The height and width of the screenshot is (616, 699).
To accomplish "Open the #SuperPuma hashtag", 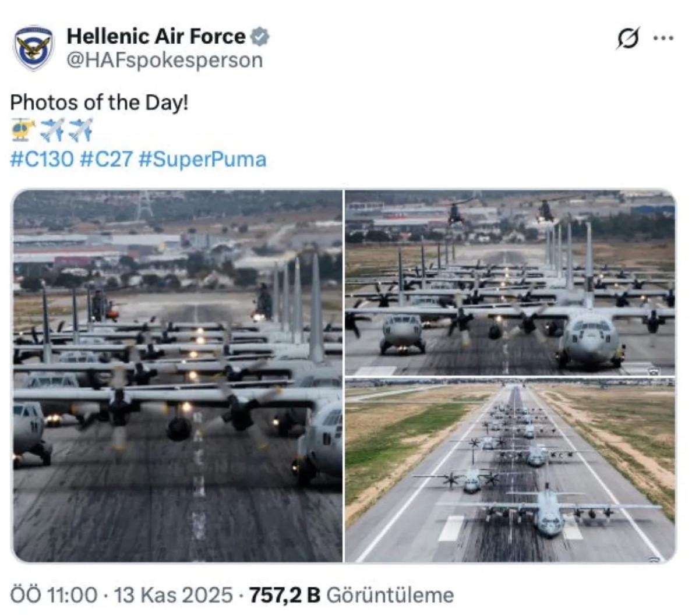I will pyautogui.click(x=203, y=159).
